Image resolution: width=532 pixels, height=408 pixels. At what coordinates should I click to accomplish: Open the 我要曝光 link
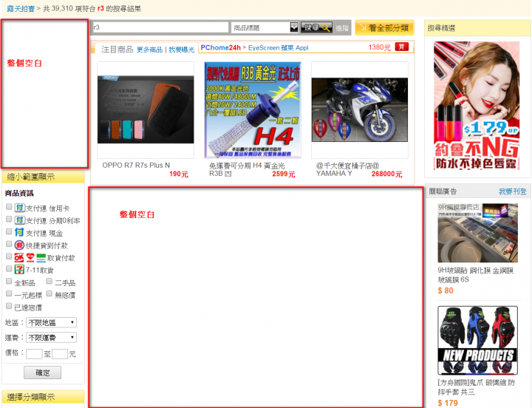182,50
